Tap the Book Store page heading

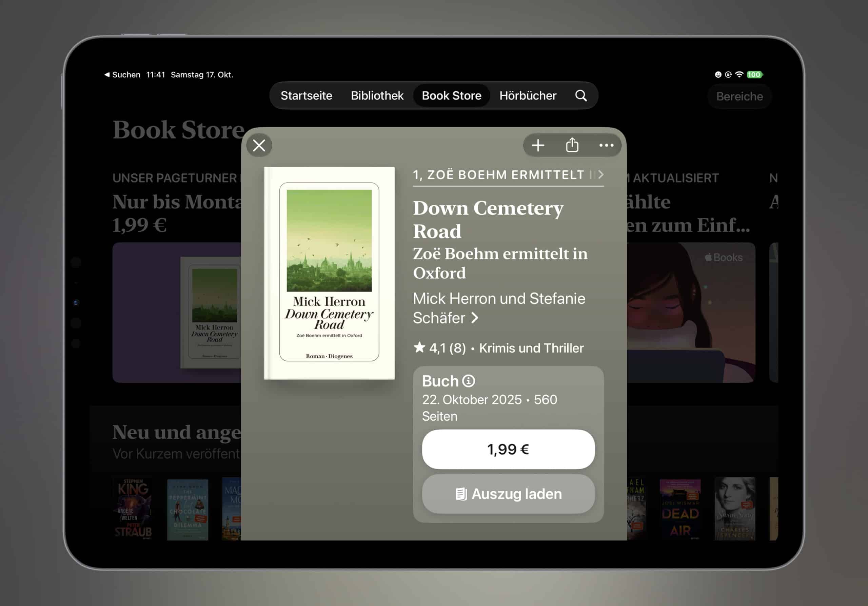(178, 130)
